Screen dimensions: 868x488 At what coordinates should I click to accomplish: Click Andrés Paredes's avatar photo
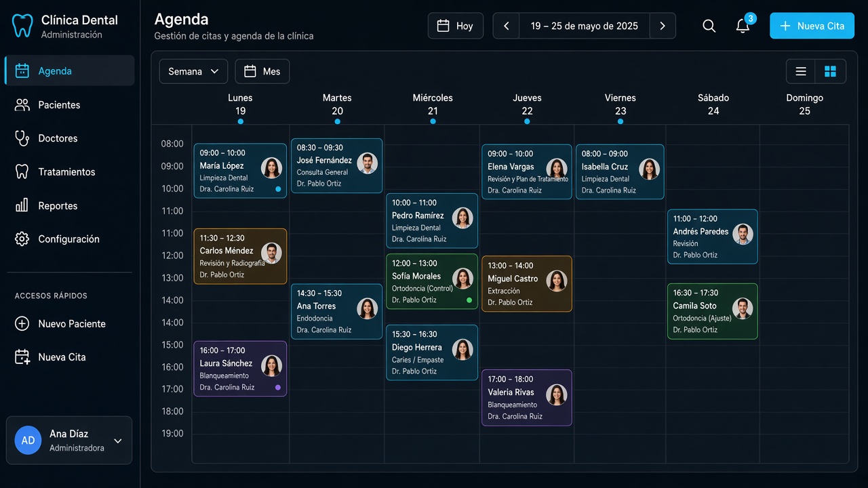click(743, 234)
